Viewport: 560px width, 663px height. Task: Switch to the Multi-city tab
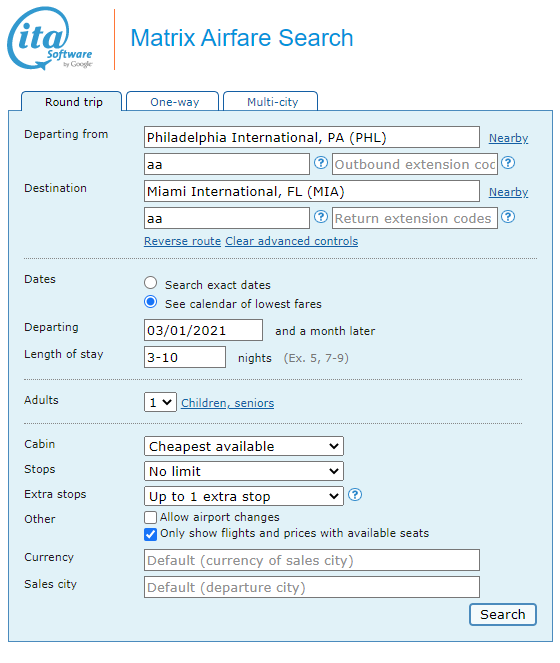click(x=271, y=102)
